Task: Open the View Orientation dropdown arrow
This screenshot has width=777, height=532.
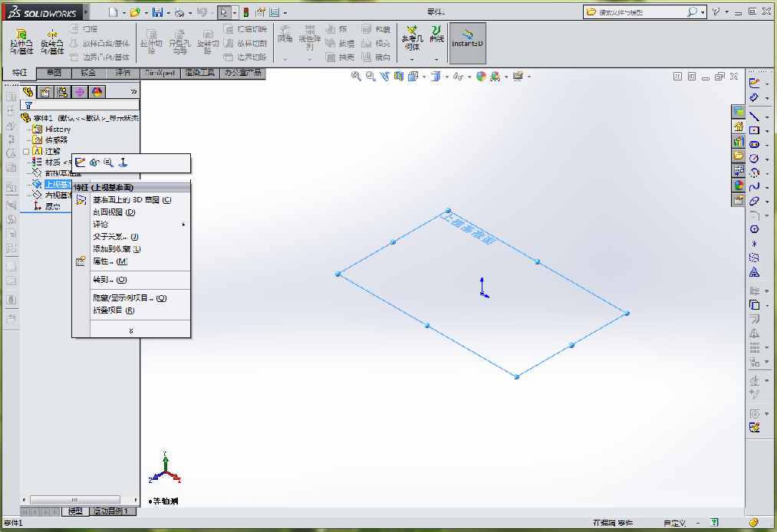Action: 424,77
